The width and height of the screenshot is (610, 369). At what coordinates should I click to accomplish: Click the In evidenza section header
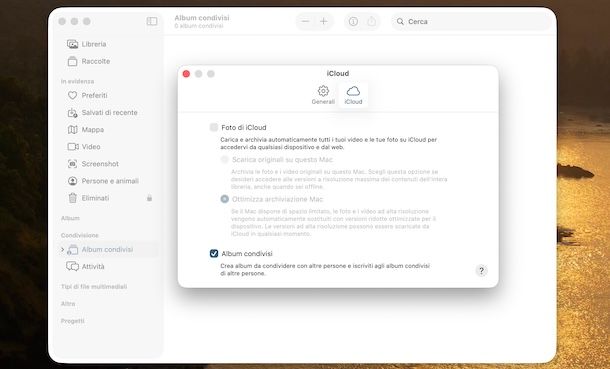click(77, 81)
